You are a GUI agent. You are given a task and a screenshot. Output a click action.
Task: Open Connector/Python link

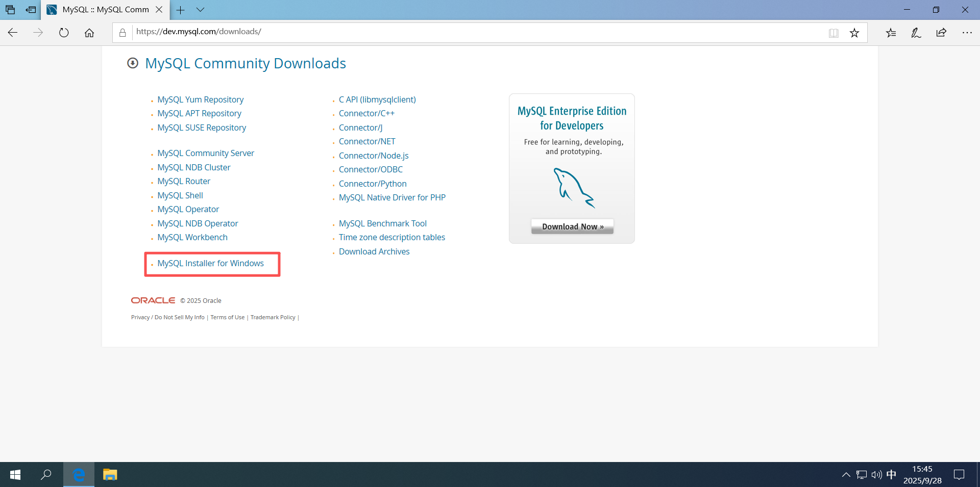click(373, 184)
